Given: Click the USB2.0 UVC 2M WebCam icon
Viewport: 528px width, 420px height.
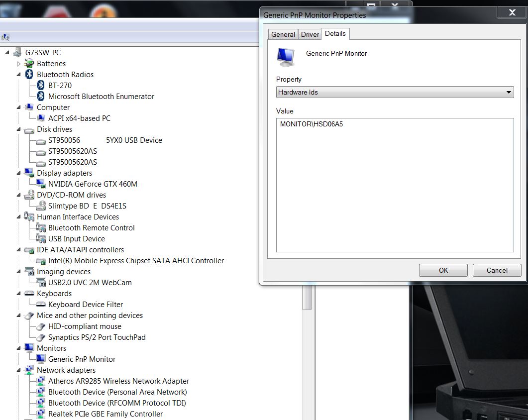Looking at the screenshot, I should [41, 283].
